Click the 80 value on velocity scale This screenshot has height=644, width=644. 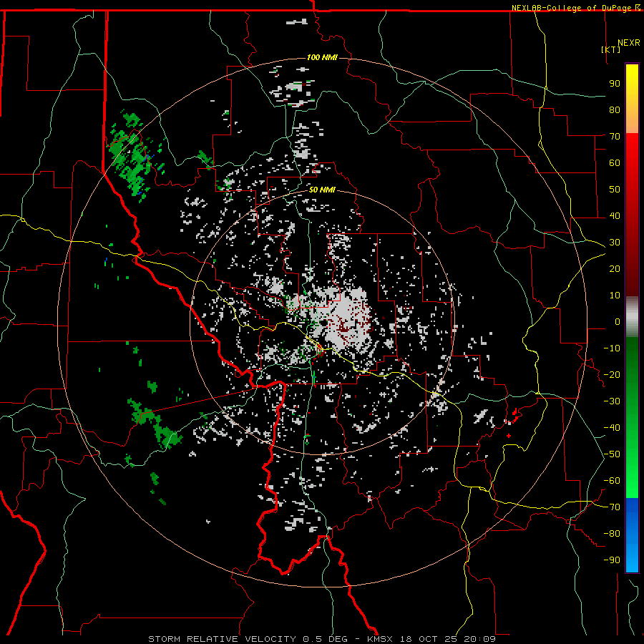(615, 109)
